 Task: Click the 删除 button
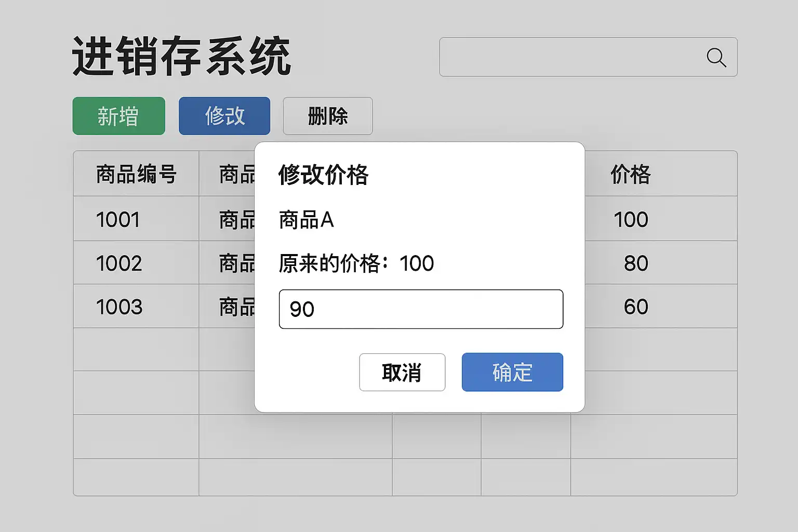pyautogui.click(x=328, y=116)
